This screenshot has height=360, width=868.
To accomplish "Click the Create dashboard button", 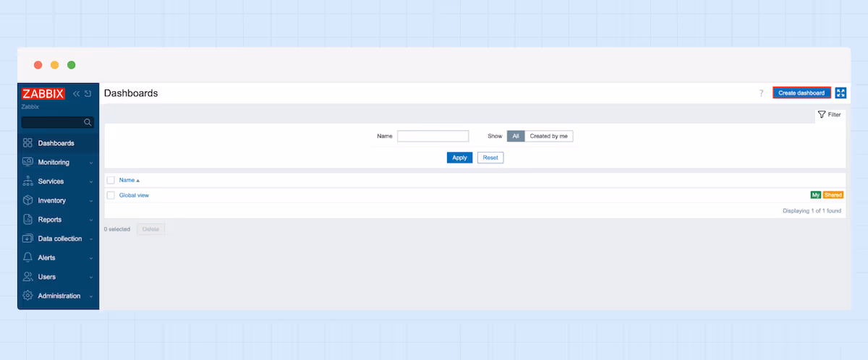I will 801,93.
